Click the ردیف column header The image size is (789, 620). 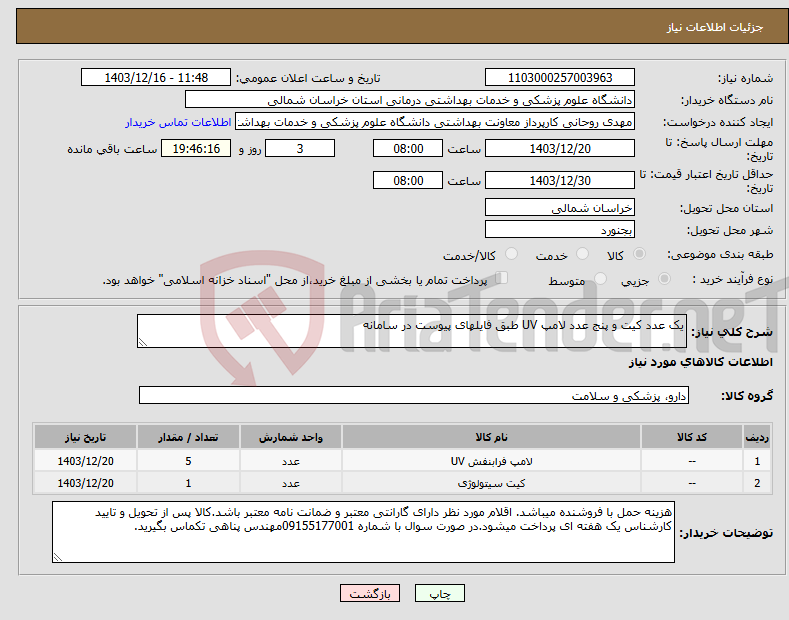point(757,437)
